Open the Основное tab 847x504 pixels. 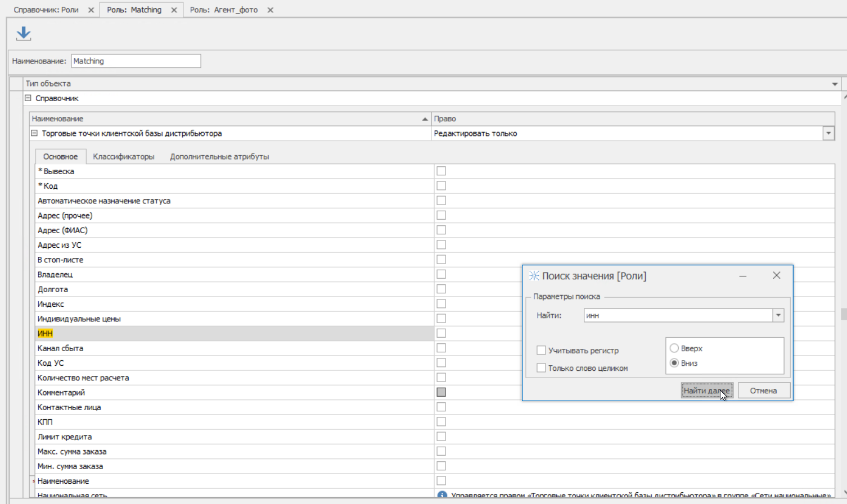pyautogui.click(x=60, y=157)
